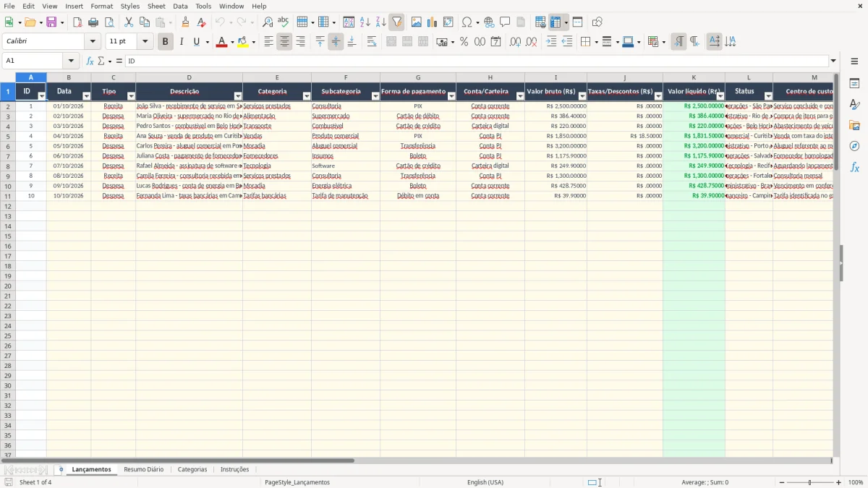This screenshot has height=488, width=868.
Task: Toggle Bold formatting
Action: pyautogui.click(x=165, y=42)
